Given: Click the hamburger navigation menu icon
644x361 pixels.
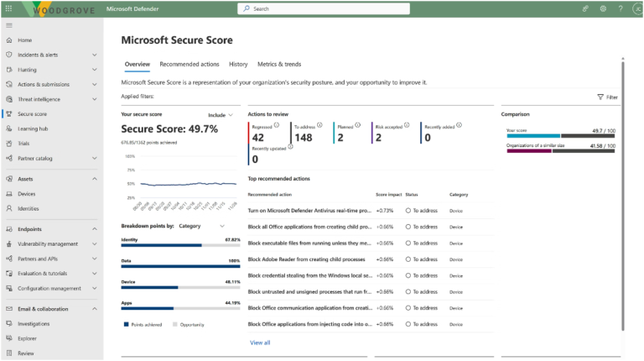Looking at the screenshot, I should tap(8, 25).
